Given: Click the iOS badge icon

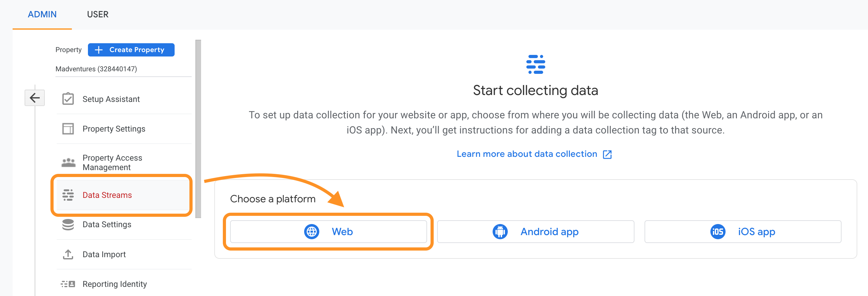Looking at the screenshot, I should (718, 232).
